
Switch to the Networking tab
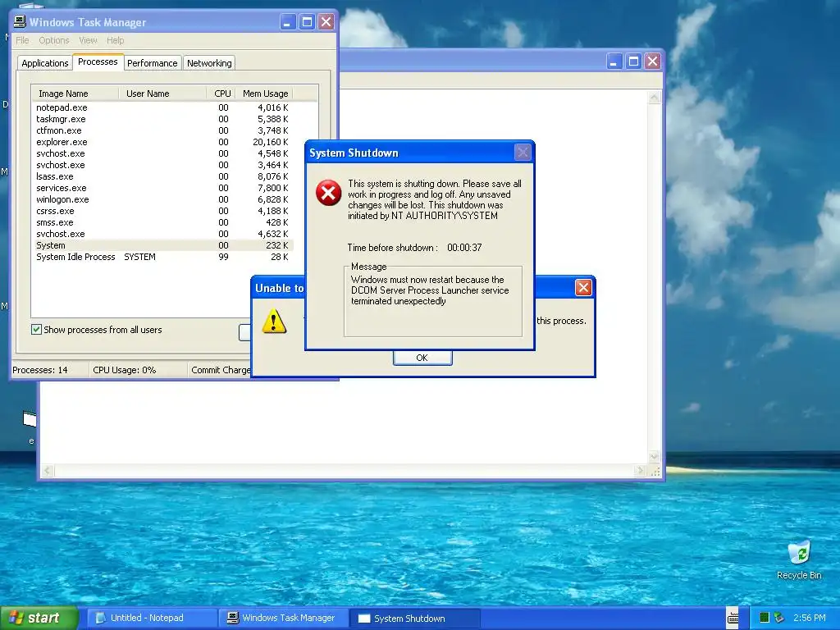pos(209,63)
